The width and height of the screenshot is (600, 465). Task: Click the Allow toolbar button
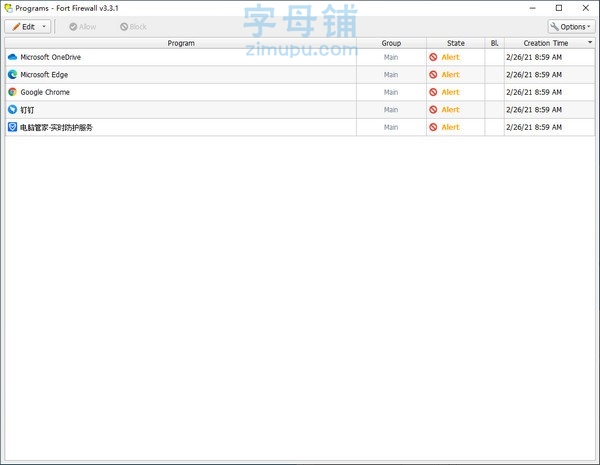click(x=83, y=27)
